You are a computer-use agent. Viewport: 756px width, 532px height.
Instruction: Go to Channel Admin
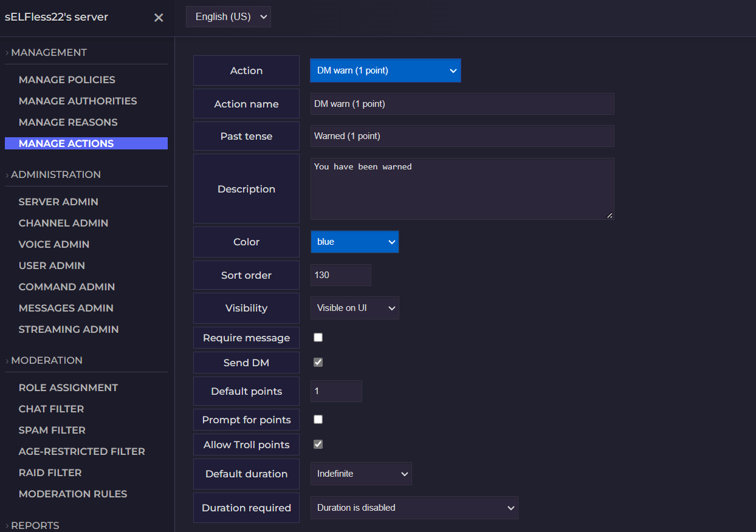pos(63,223)
